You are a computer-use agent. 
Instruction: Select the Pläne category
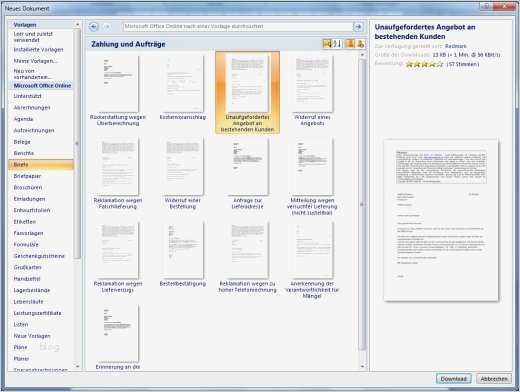[20, 347]
